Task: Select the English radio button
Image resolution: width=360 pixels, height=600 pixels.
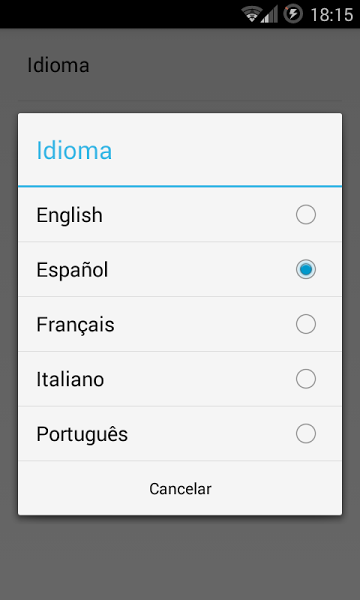Action: pyautogui.click(x=306, y=214)
